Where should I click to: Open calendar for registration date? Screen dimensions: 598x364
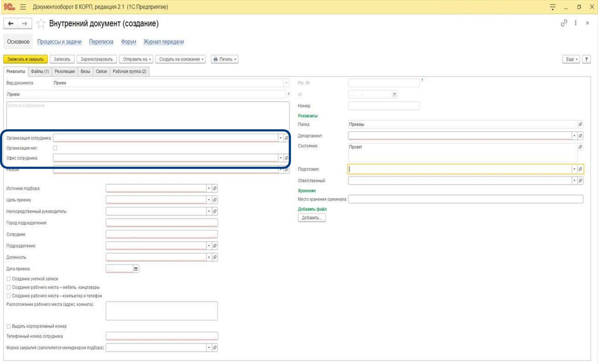pos(394,94)
